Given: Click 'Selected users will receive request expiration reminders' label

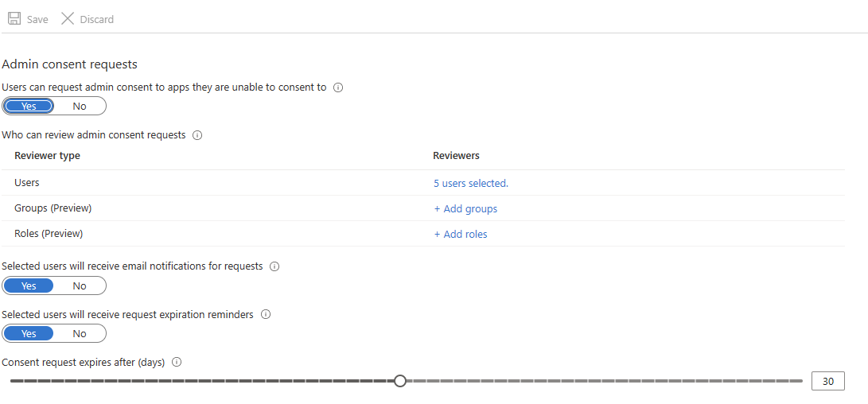Looking at the screenshot, I should pyautogui.click(x=128, y=314).
